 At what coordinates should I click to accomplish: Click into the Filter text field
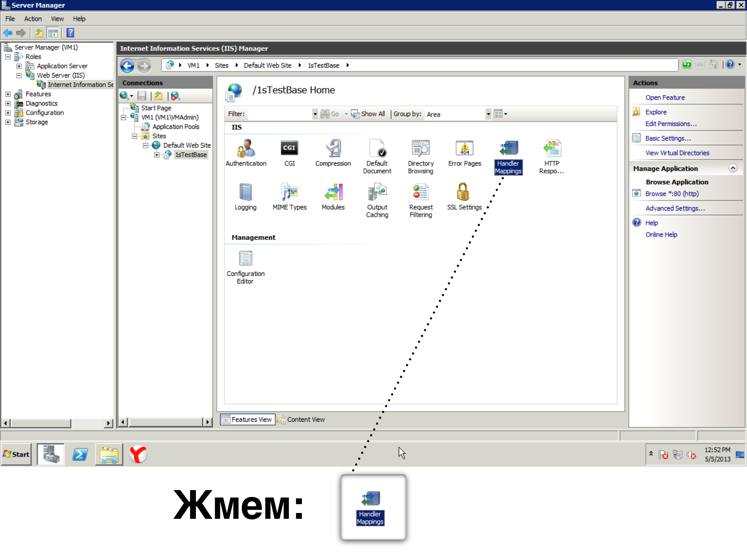280,114
